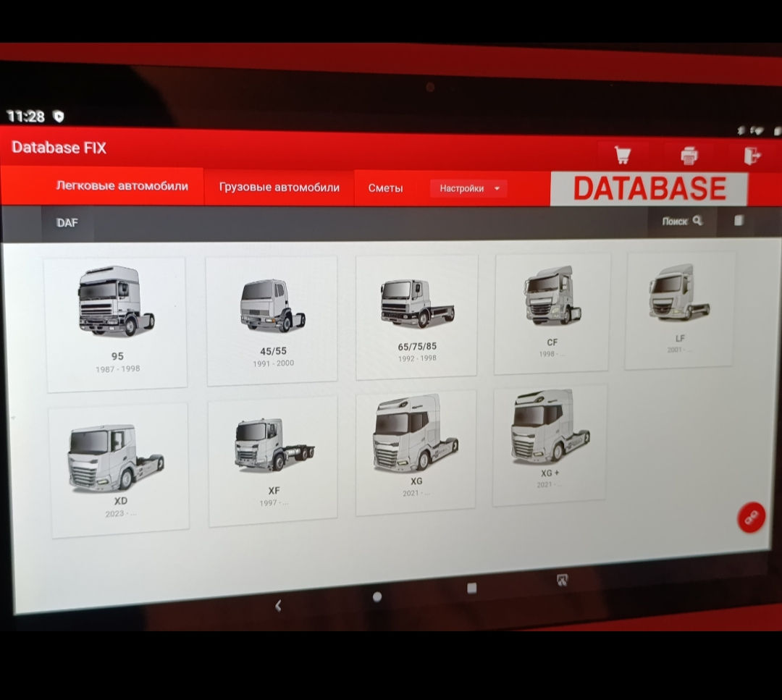The image size is (782, 700).
Task: Click the Поиск search button
Action: coord(682,221)
